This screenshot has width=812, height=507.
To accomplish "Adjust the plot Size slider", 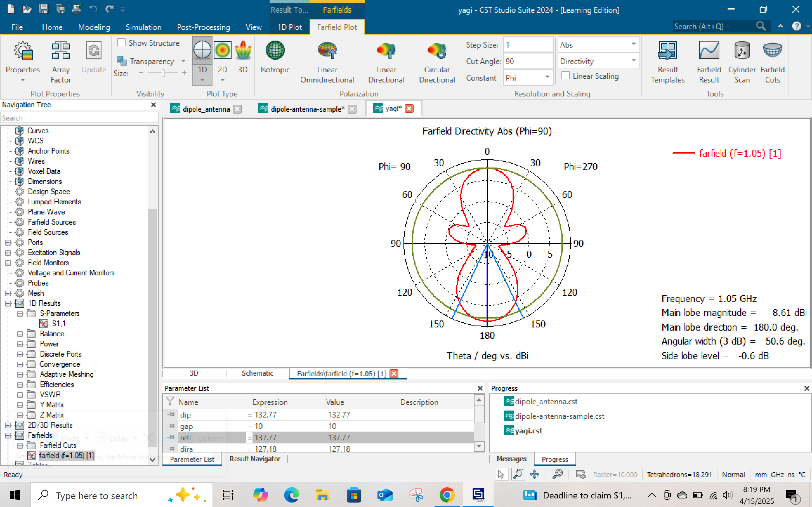I will coord(163,73).
